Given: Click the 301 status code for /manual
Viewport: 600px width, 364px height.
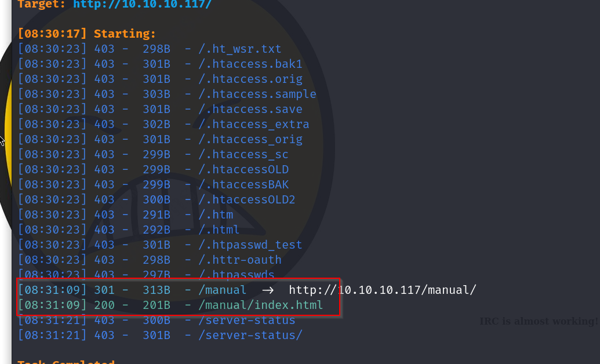Looking at the screenshot, I should tap(104, 290).
